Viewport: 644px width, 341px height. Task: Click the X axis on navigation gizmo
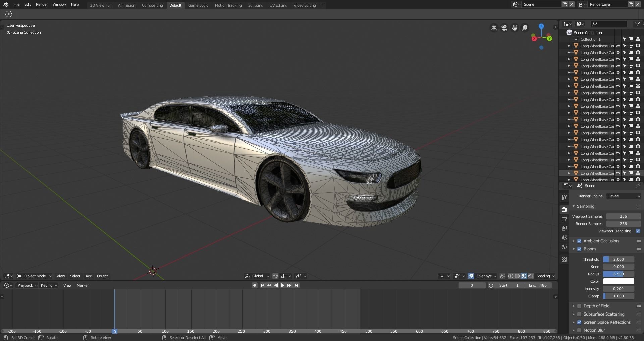(x=534, y=39)
